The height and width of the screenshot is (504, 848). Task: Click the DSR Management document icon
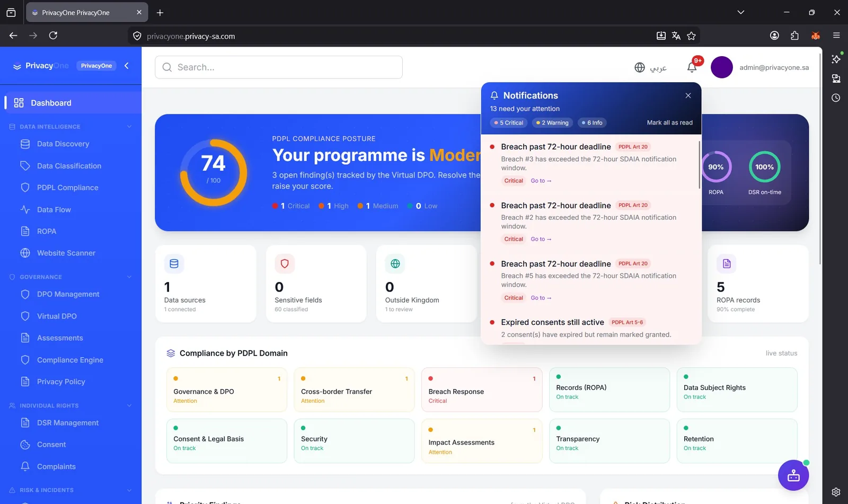pyautogui.click(x=25, y=423)
